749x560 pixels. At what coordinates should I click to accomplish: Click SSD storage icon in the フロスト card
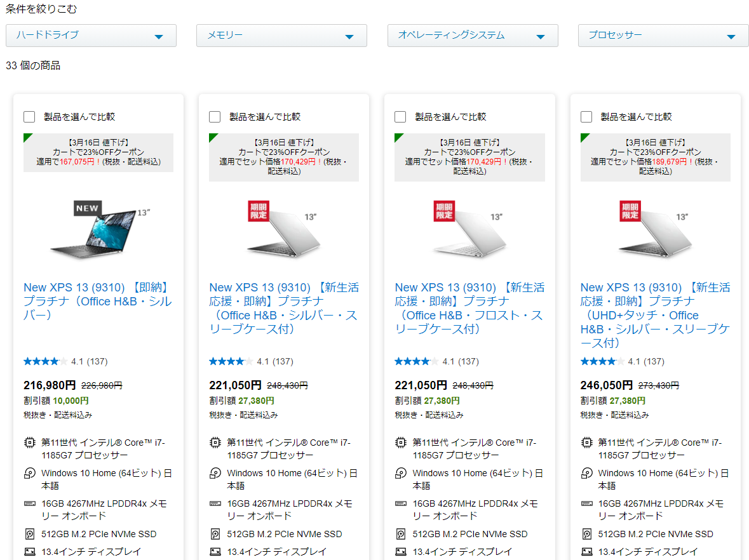point(401,534)
